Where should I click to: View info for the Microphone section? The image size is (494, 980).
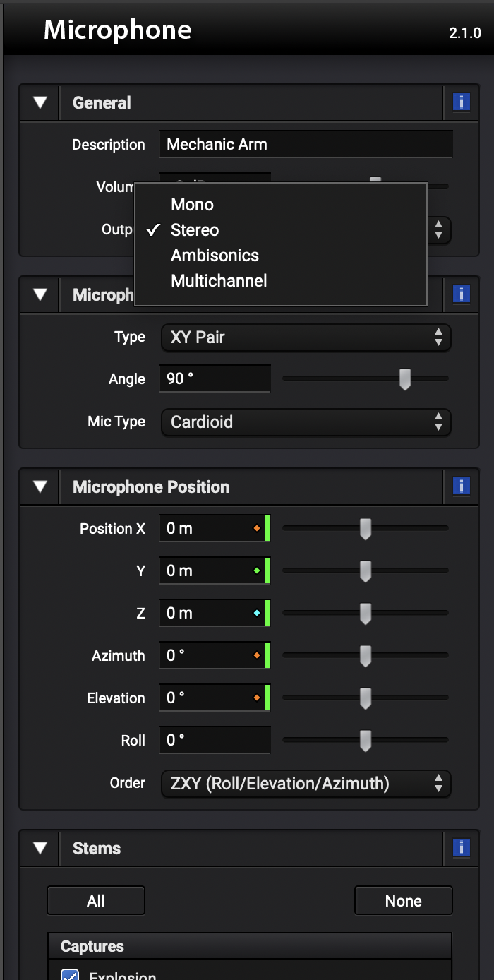point(461,294)
